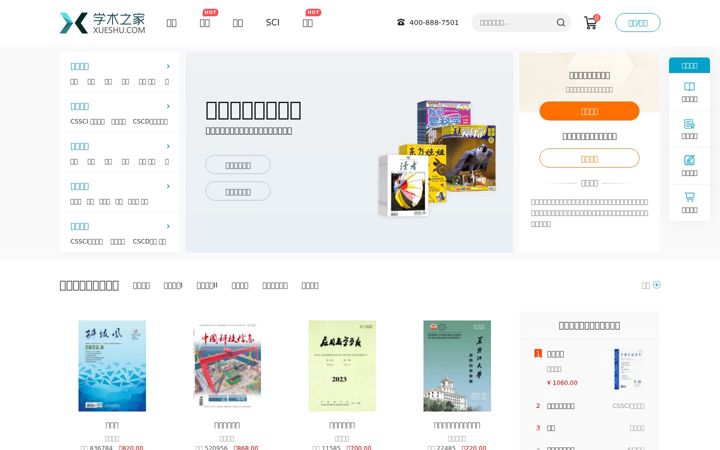
Task: Click the outlined login/register pill button in header
Action: point(638,22)
